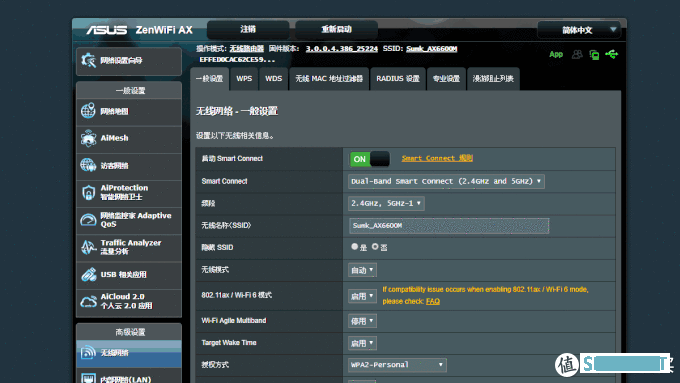
Task: Select No radio for Hide SSID
Action: point(375,246)
